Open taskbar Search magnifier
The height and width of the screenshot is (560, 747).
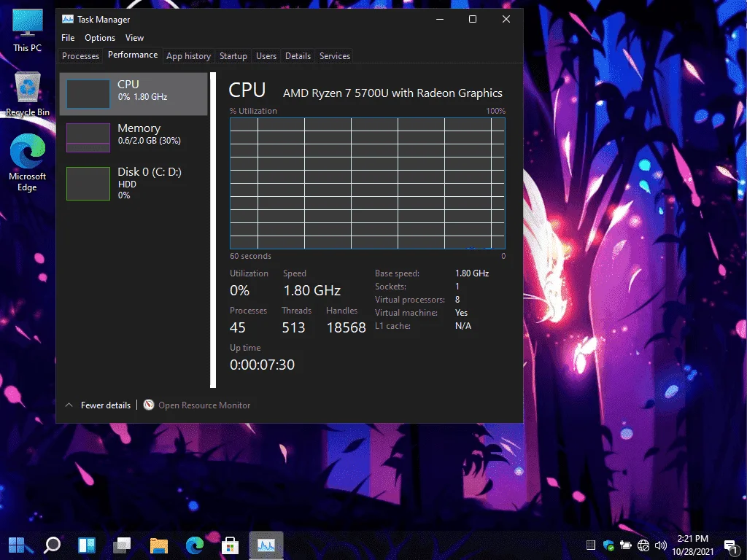click(52, 545)
